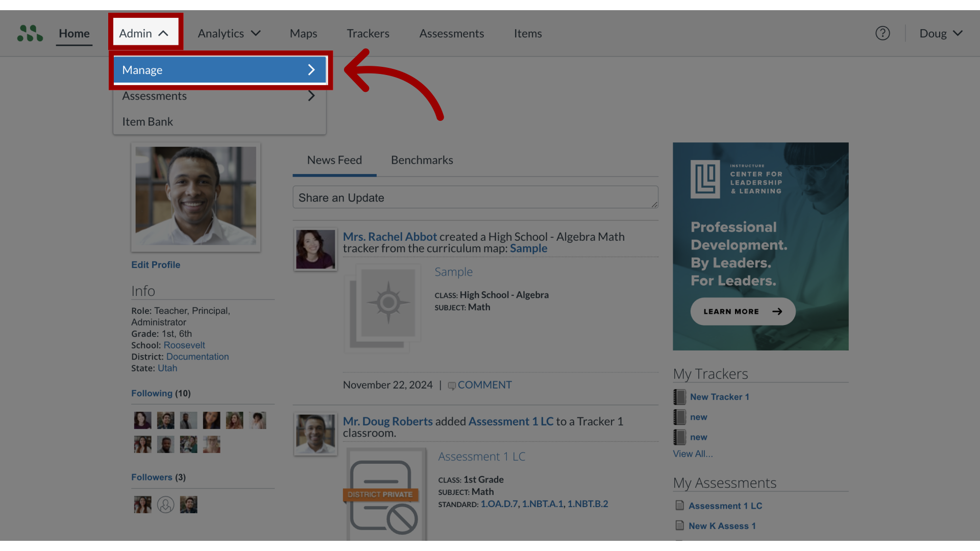980x551 pixels.
Task: Click the Following link
Action: tap(152, 393)
